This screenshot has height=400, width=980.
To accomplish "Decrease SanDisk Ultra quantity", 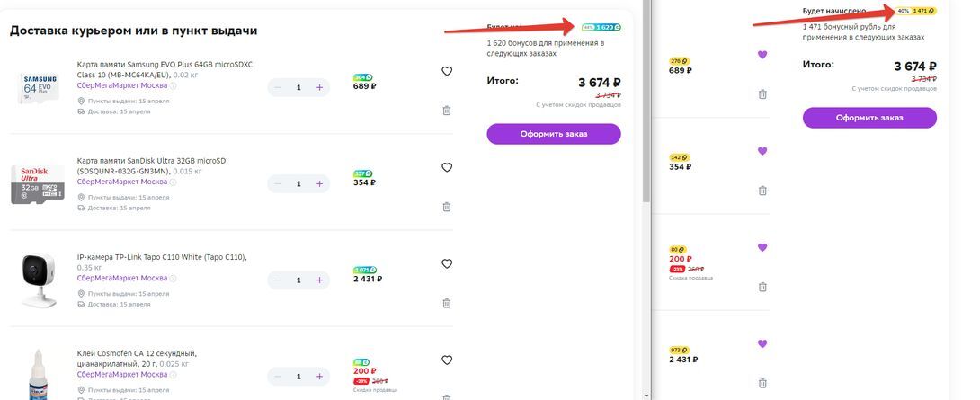I will (278, 183).
